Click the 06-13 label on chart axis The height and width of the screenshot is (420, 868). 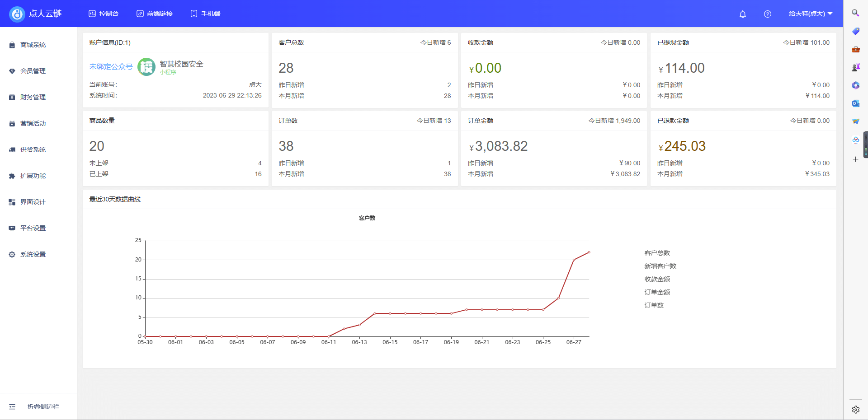click(x=359, y=342)
